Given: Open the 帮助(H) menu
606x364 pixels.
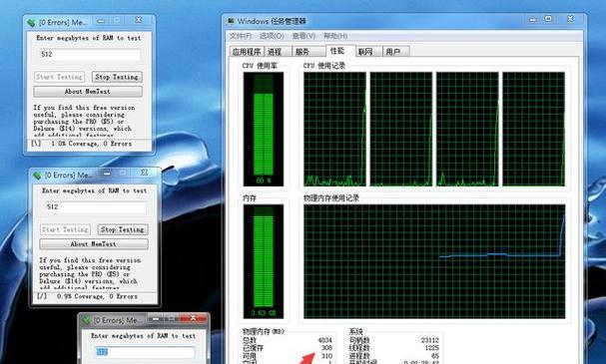Looking at the screenshot, I should point(335,36).
